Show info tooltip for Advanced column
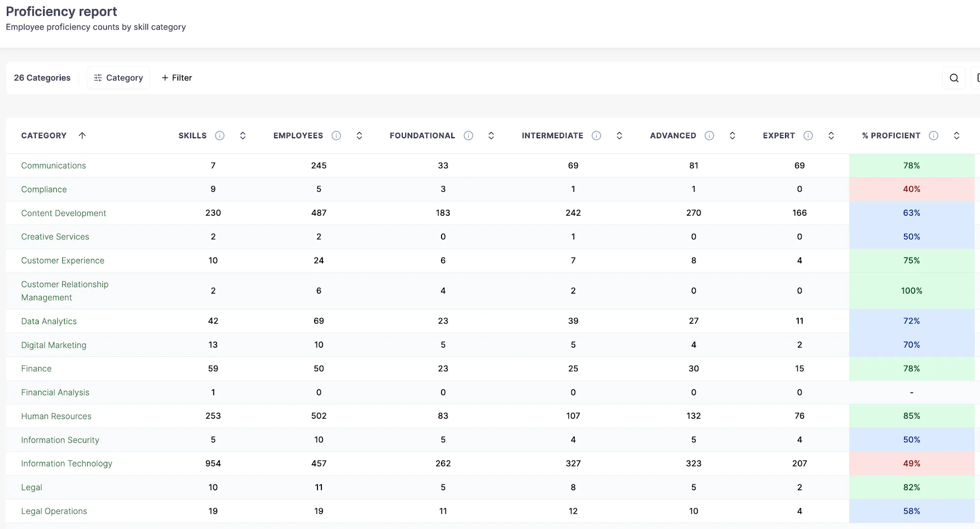Image resolution: width=980 pixels, height=529 pixels. (x=709, y=135)
